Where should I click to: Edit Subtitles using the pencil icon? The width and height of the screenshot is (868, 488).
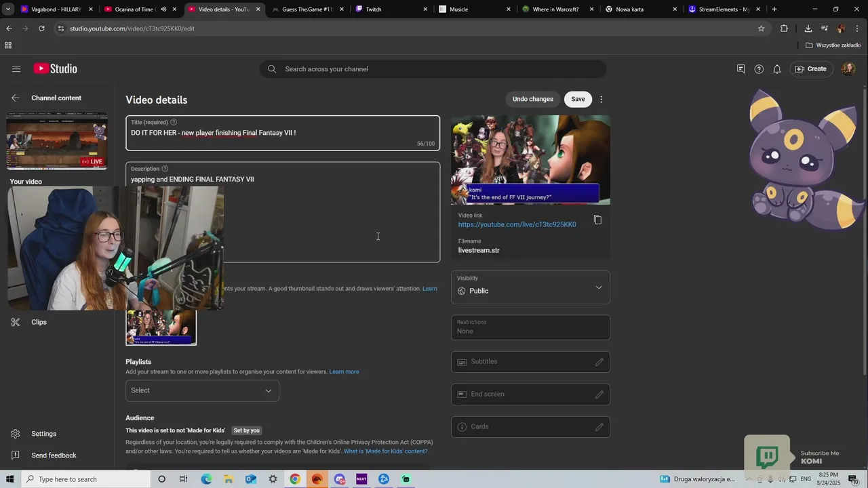(x=599, y=362)
